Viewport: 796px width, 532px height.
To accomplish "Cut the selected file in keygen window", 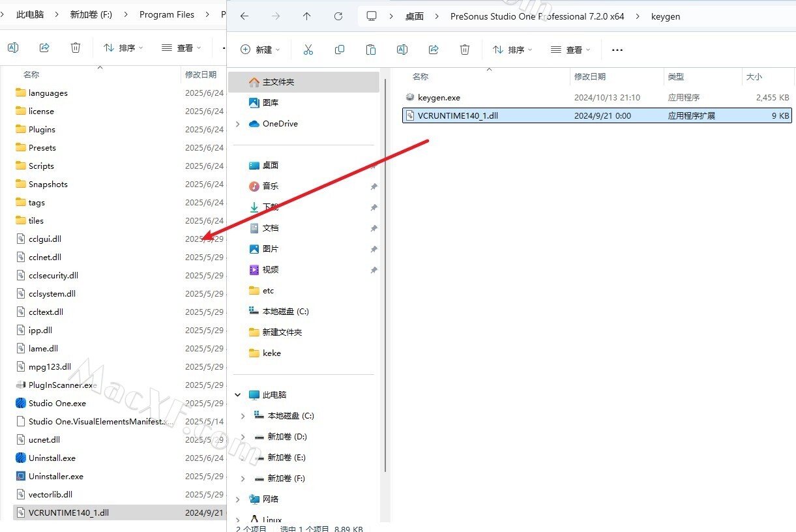I will coord(308,50).
